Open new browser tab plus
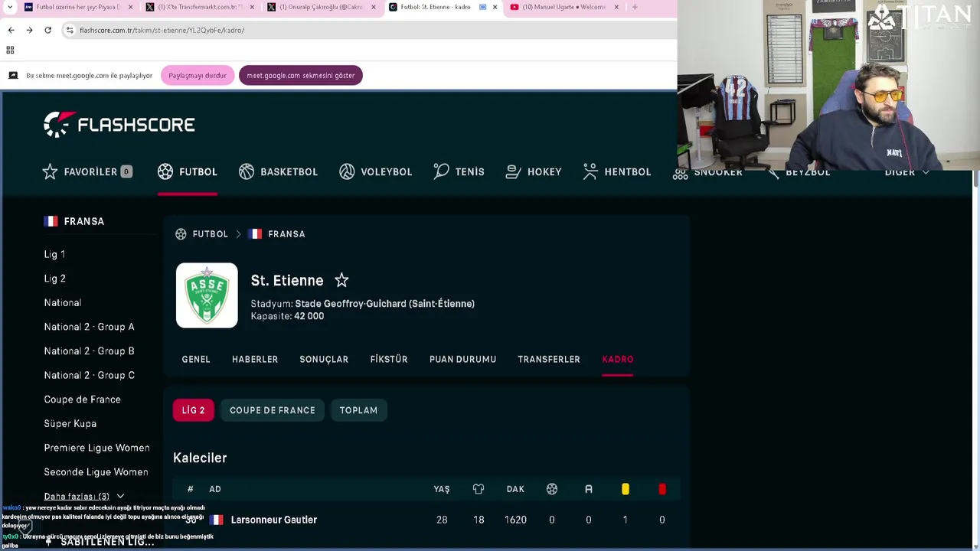This screenshot has height=551, width=980. pyautogui.click(x=635, y=7)
